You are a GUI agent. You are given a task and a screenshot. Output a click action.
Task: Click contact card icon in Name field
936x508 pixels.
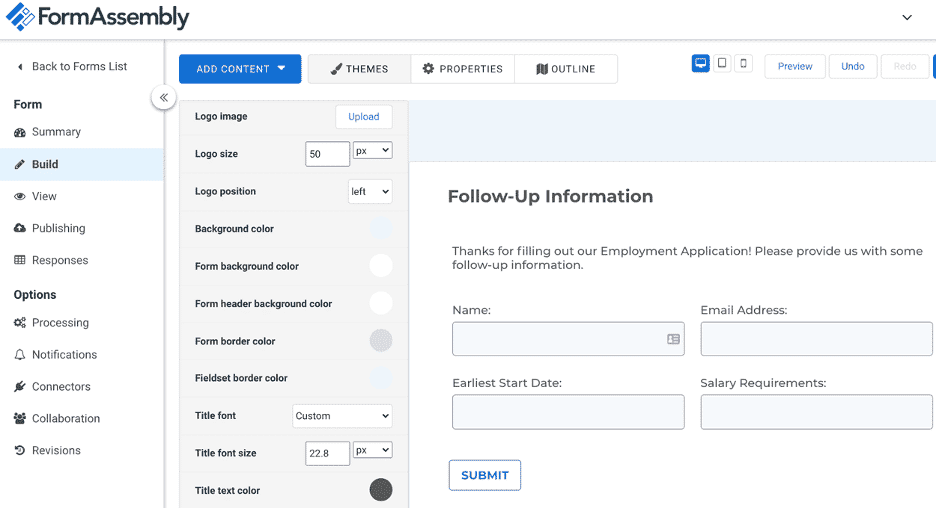coord(673,339)
